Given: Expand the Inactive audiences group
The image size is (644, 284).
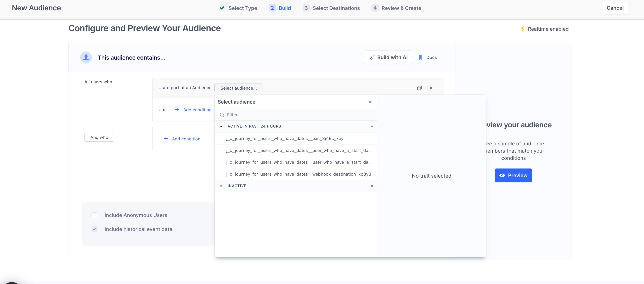Looking at the screenshot, I should tap(221, 186).
